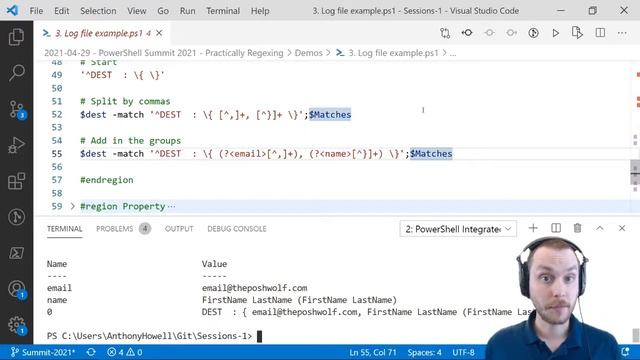Click errors and warnings count in status bar

coord(124,352)
